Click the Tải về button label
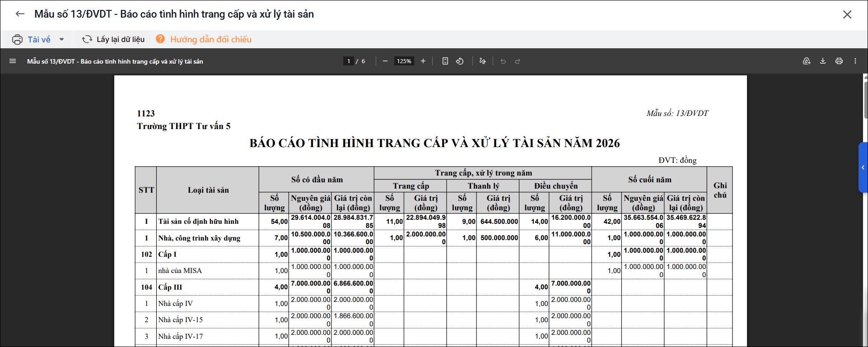 tap(39, 39)
